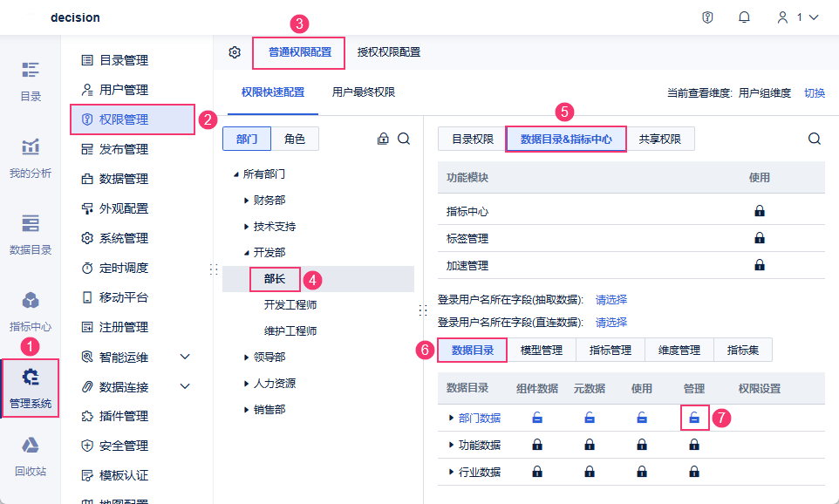Screen dimensions: 839x504
Task: Click search icon in the permissions panel
Action: 814,139
